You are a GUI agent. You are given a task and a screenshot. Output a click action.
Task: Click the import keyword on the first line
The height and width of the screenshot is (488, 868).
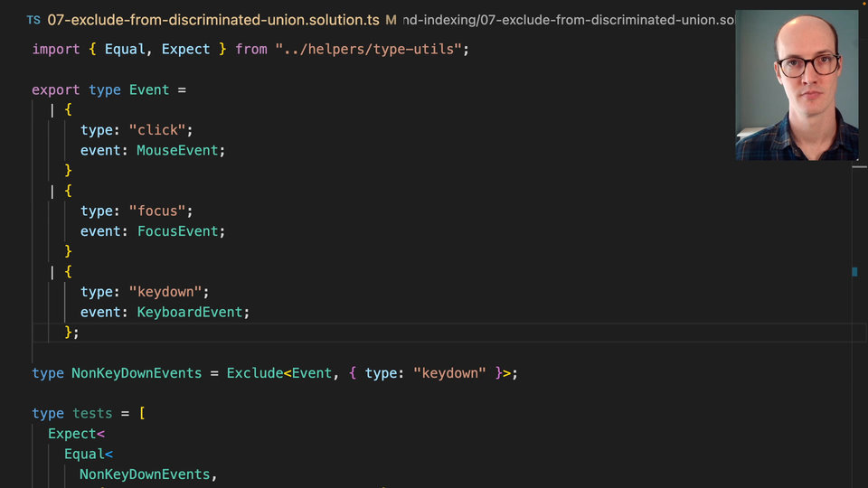pos(56,49)
